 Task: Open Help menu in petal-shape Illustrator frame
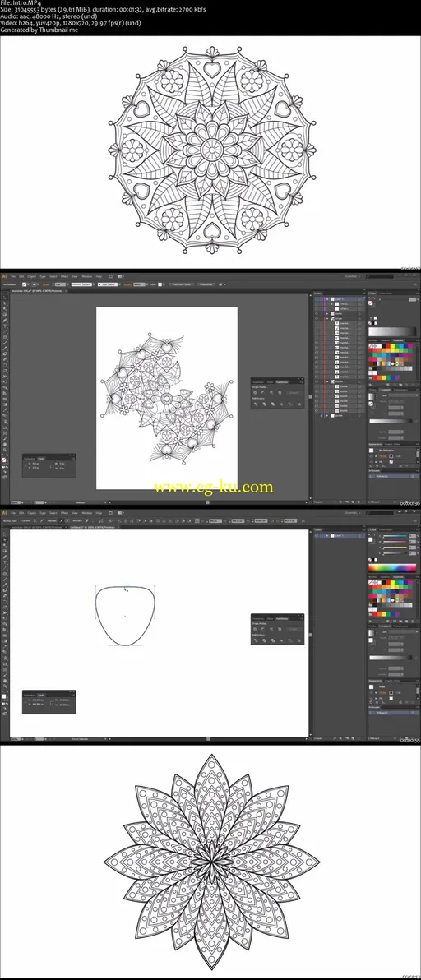(99, 513)
